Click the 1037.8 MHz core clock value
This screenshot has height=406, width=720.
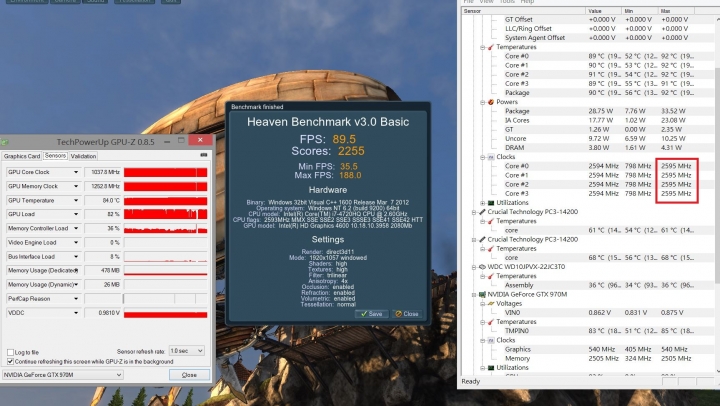[x=105, y=172]
